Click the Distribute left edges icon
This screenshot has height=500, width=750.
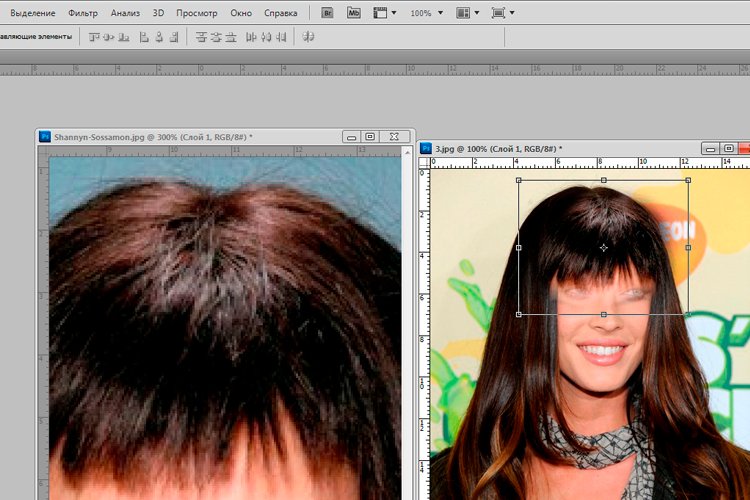(250, 37)
